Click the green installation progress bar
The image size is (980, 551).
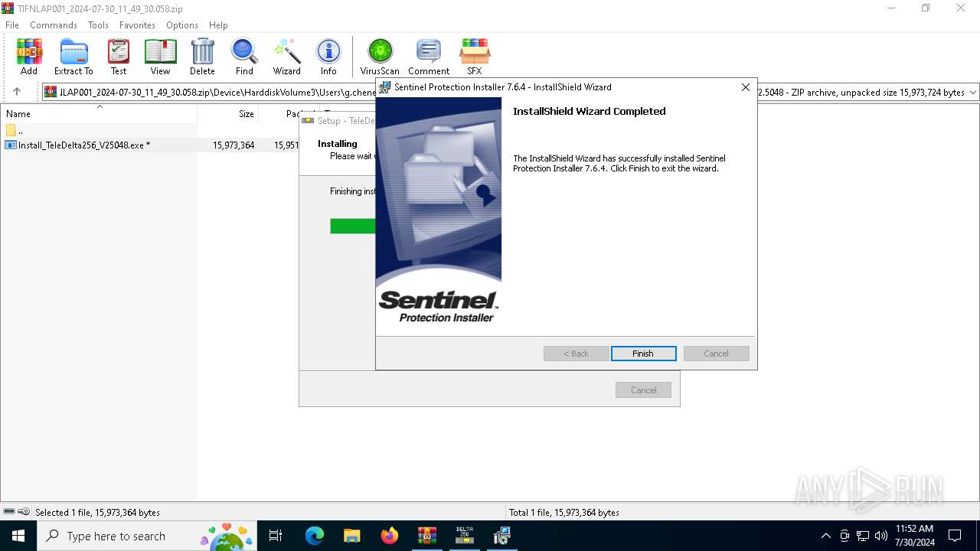click(x=353, y=226)
